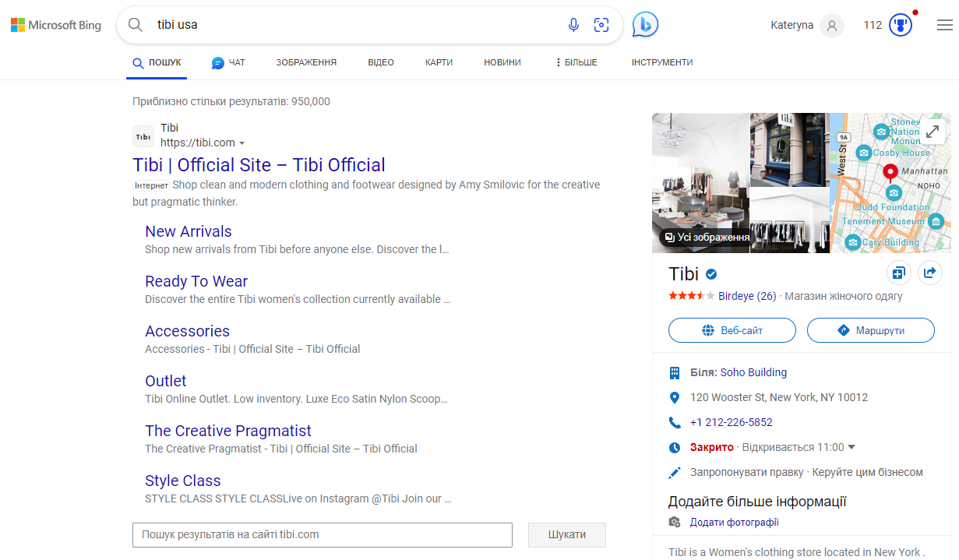Launch Bing Chat from the blue chat icon
The height and width of the screenshot is (560, 959).
coord(644,24)
